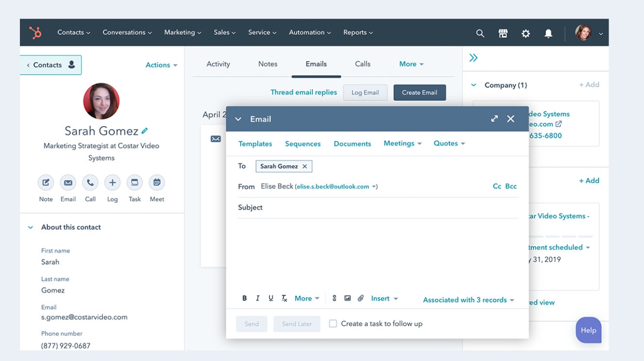Click the Task icon under contact name

click(135, 183)
